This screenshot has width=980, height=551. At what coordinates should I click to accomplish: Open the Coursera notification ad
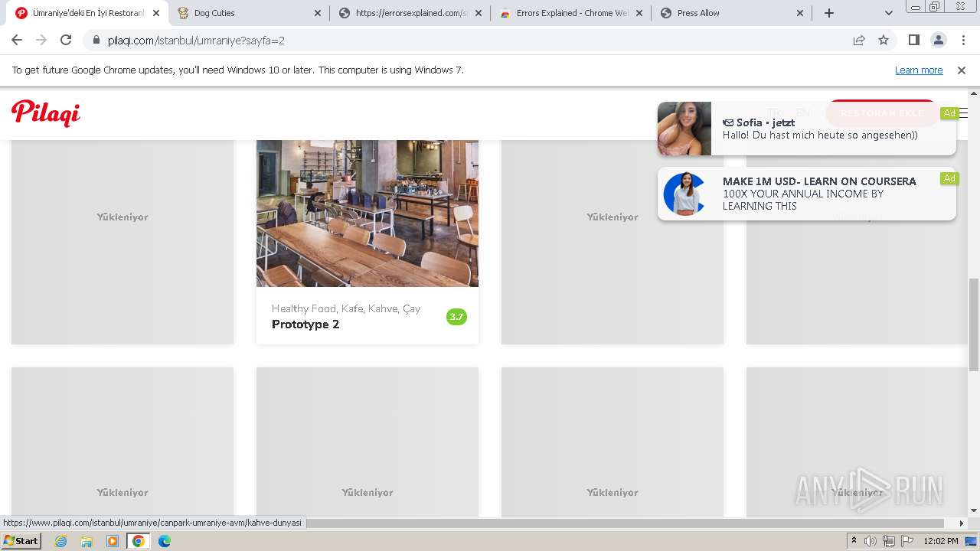click(807, 194)
